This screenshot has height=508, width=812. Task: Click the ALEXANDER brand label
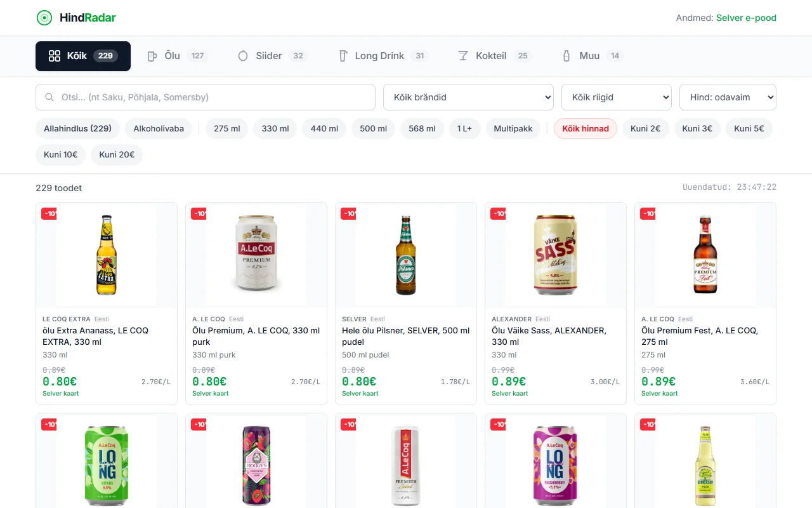pos(511,319)
